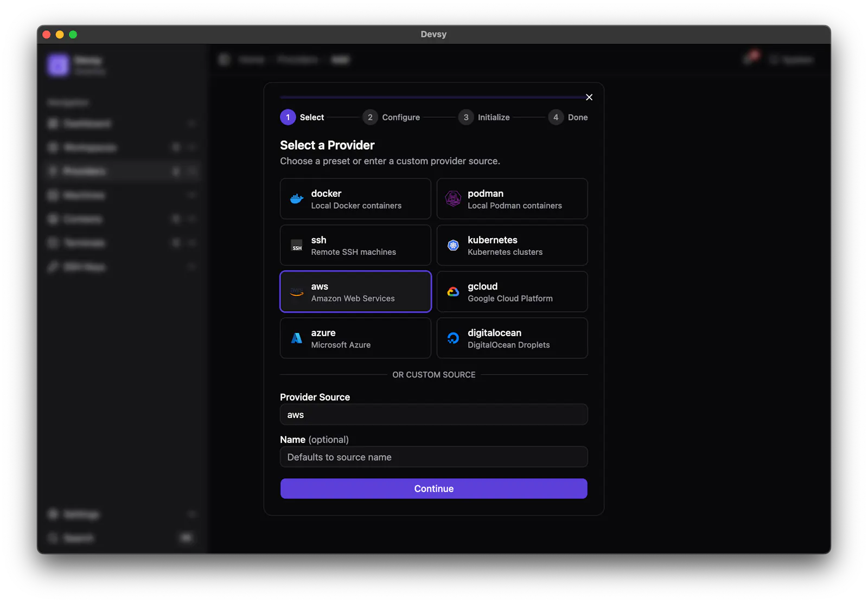Click the podman logo icon
The height and width of the screenshot is (603, 868).
click(x=453, y=199)
